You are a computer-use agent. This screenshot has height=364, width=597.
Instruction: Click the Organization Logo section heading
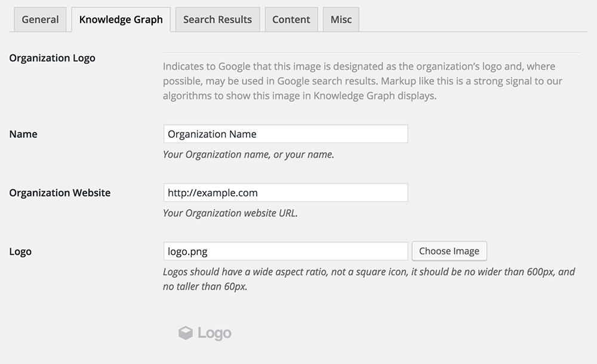tap(53, 58)
